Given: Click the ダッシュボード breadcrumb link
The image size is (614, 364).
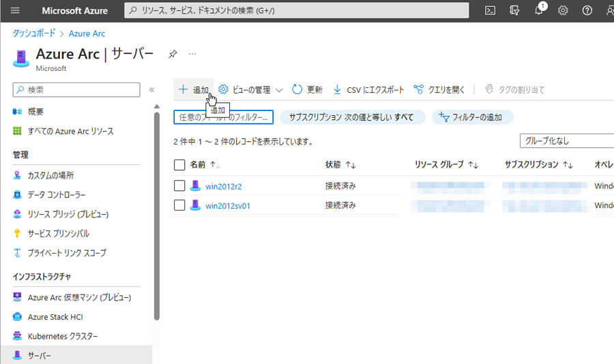Looking at the screenshot, I should coord(34,33).
